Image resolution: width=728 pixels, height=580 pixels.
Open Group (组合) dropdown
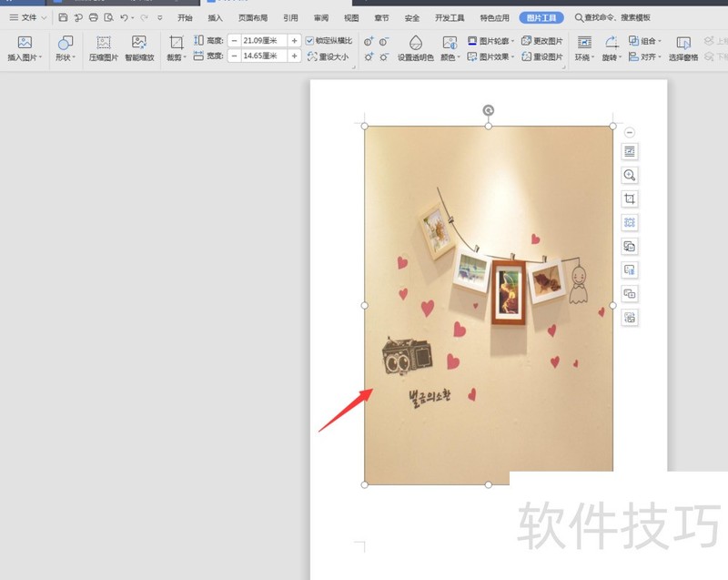[x=645, y=41]
